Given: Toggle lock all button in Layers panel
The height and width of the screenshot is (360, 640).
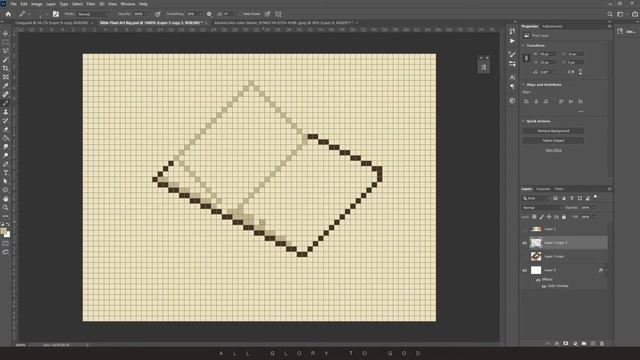Looking at the screenshot, I should pos(564,217).
